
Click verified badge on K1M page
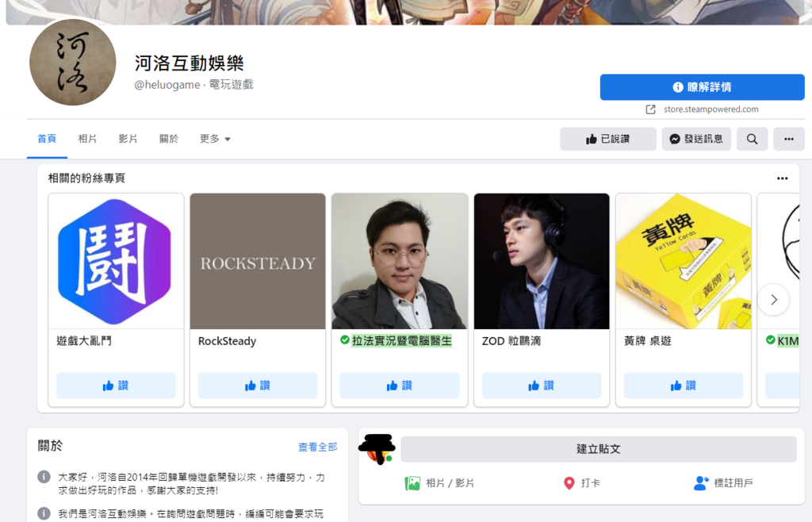click(x=771, y=340)
